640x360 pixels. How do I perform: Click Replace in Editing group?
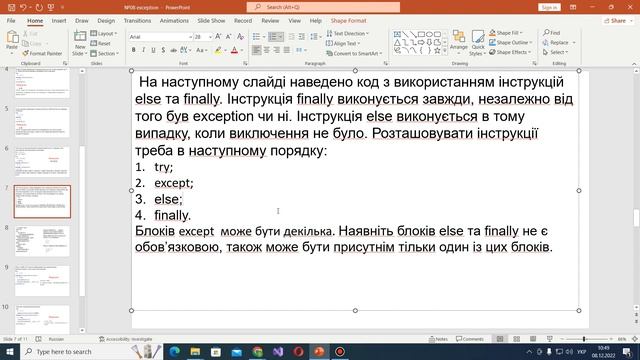[x=559, y=42]
